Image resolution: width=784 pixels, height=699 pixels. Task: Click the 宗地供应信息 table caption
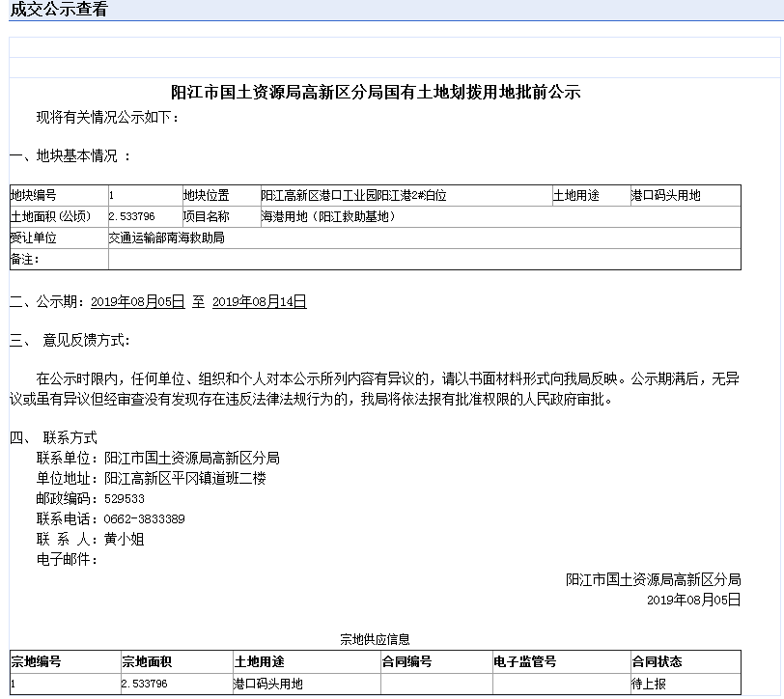pyautogui.click(x=375, y=639)
